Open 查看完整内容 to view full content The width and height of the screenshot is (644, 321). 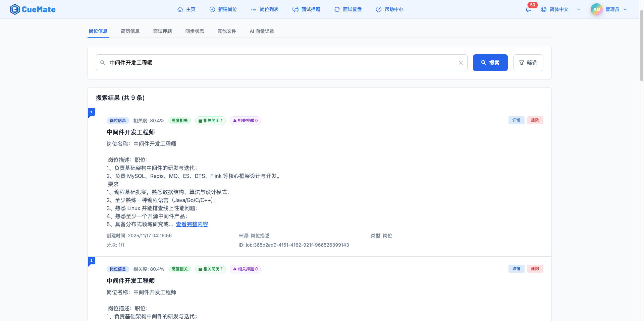tap(192, 224)
